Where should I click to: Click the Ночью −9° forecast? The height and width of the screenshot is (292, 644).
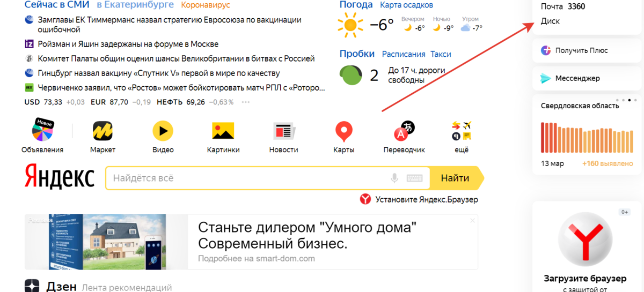[x=443, y=24]
